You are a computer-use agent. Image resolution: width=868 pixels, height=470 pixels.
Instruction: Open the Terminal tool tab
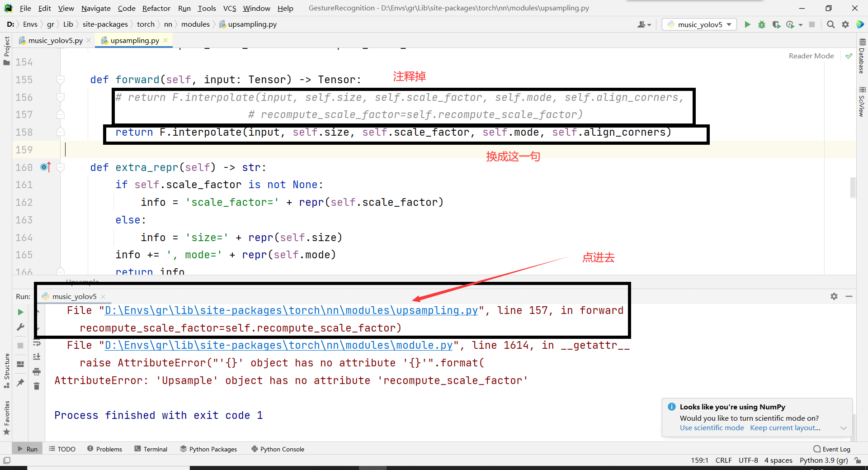[x=151, y=449]
